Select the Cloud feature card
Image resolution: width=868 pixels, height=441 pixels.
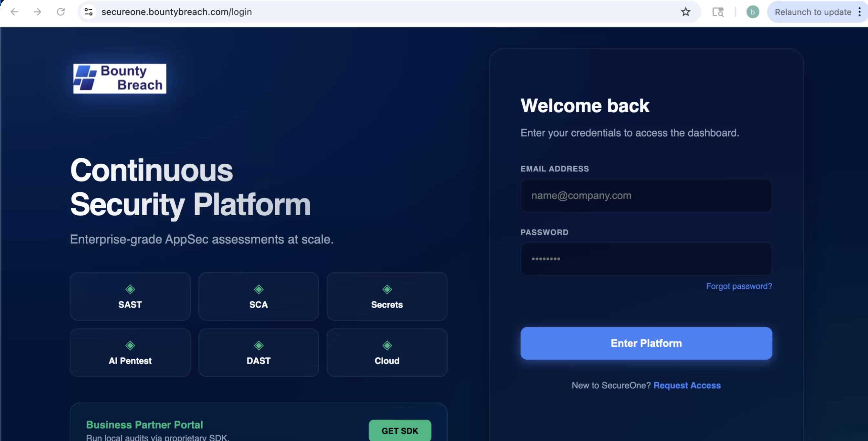coord(387,353)
